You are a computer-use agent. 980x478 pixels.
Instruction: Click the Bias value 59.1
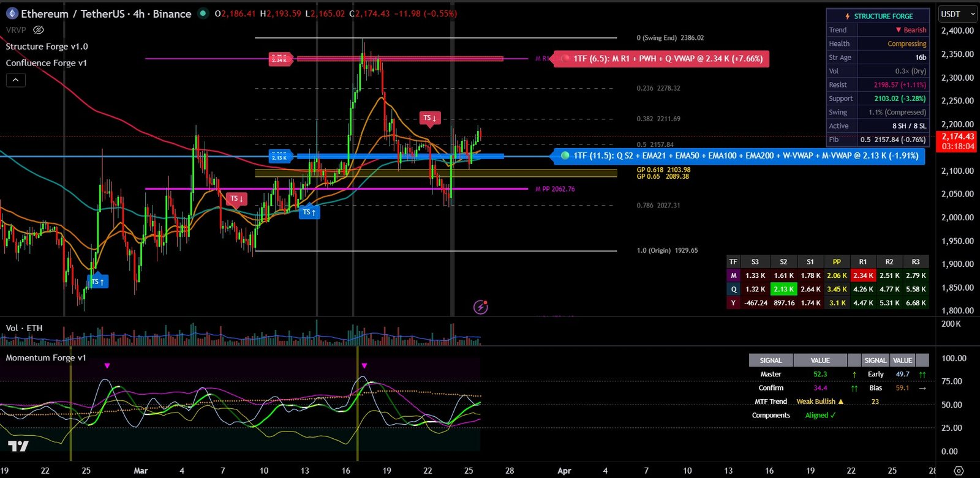tap(902, 388)
